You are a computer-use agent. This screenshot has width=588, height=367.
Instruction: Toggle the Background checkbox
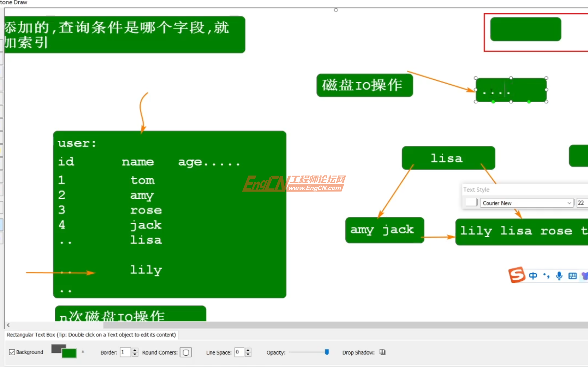click(12, 352)
